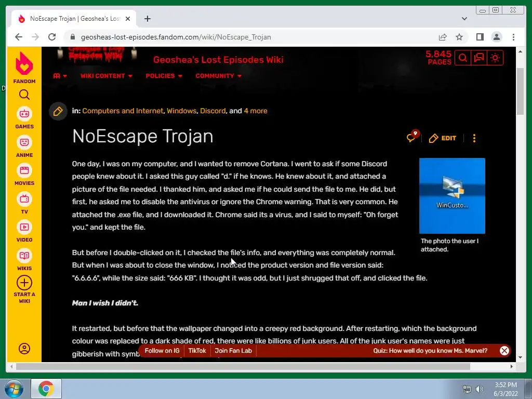Screen dimensions: 532x399
Task: Select the NoEscape Trojan browser tab
Action: 74,19
